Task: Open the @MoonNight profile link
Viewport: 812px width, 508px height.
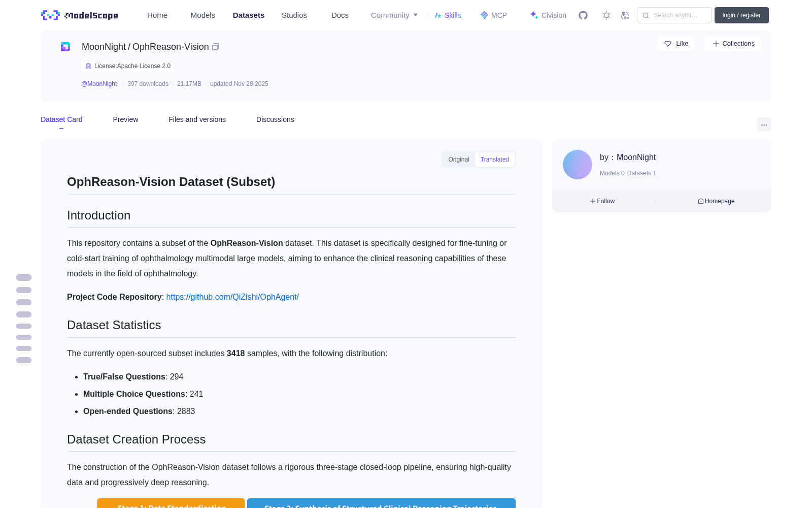Action: (99, 84)
